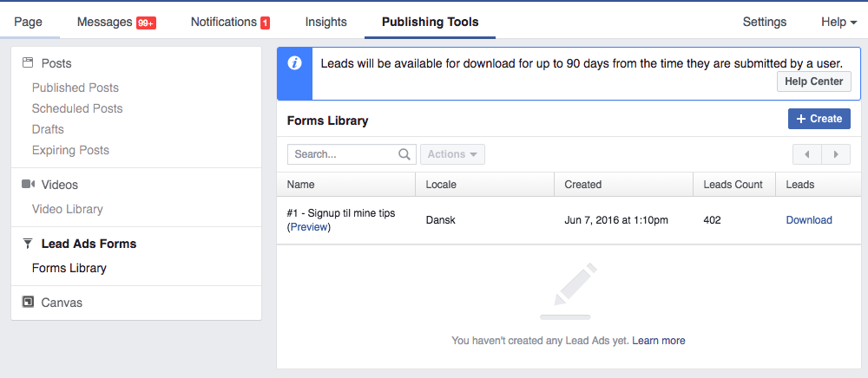Click the Videos camera icon in sidebar
Viewport: 868px width, 378px height.
click(29, 184)
